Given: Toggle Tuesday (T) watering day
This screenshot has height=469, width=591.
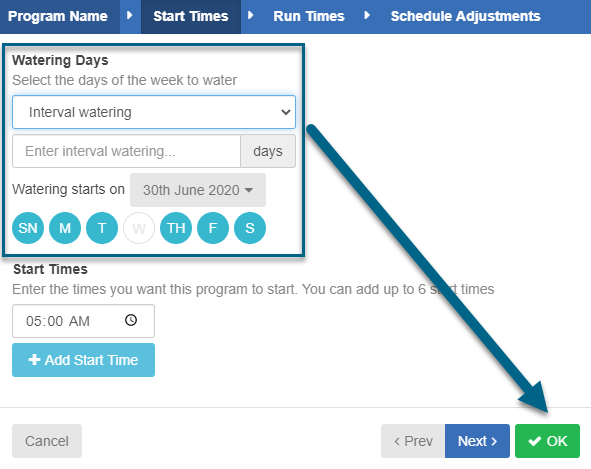Looking at the screenshot, I should (102, 228).
